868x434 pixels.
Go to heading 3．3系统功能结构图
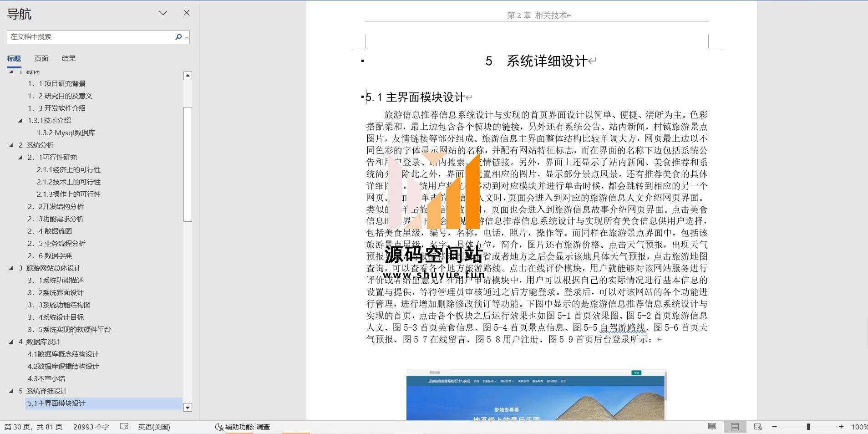(59, 305)
